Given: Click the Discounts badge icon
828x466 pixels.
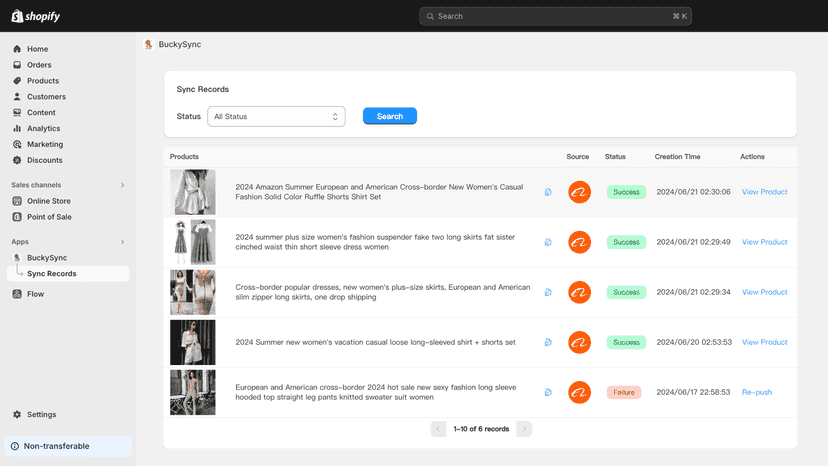Looking at the screenshot, I should [17, 160].
